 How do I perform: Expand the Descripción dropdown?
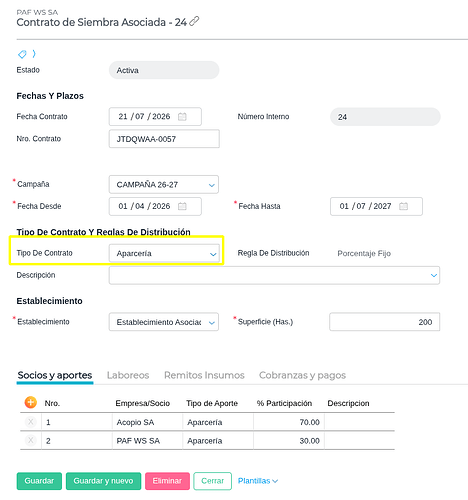274,275
